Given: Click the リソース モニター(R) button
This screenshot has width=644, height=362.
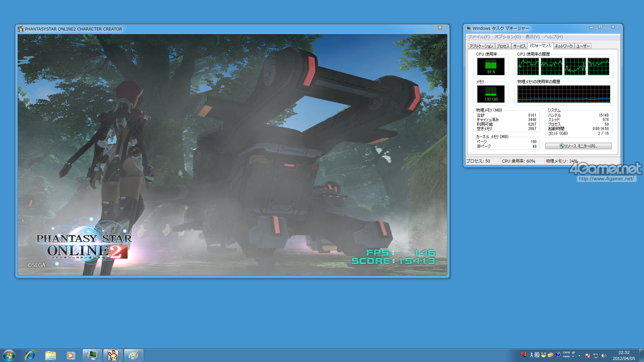Looking at the screenshot, I should (578, 146).
